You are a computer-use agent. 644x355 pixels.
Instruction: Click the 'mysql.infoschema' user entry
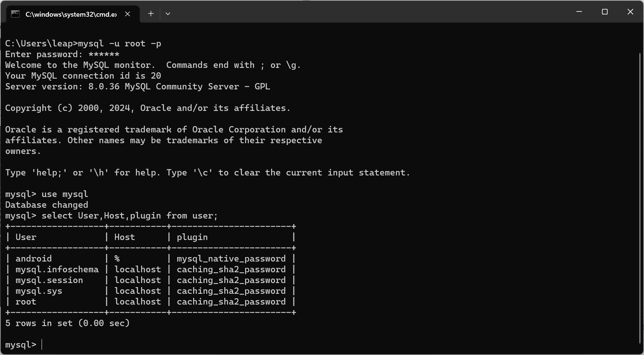coord(57,269)
